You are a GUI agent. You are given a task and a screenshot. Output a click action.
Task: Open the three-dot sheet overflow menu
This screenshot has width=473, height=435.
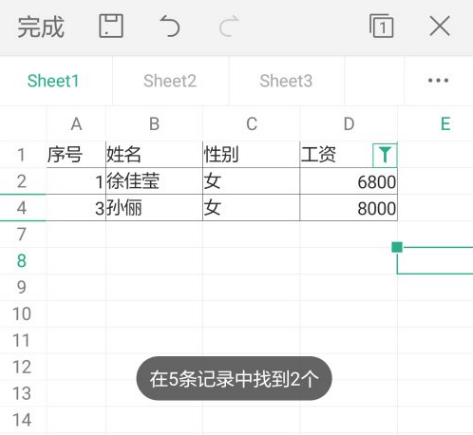pos(438,80)
